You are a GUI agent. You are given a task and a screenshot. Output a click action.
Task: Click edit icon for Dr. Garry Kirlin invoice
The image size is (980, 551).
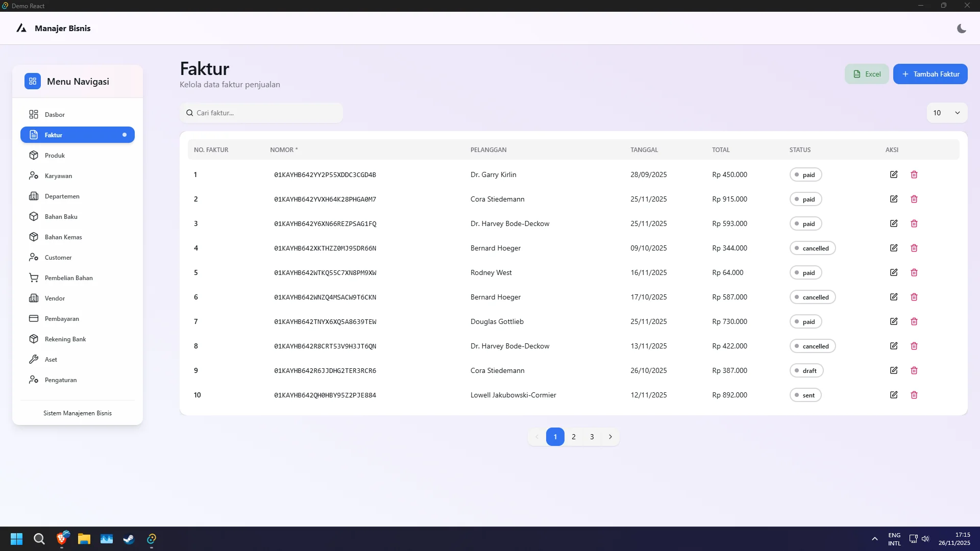coord(894,174)
